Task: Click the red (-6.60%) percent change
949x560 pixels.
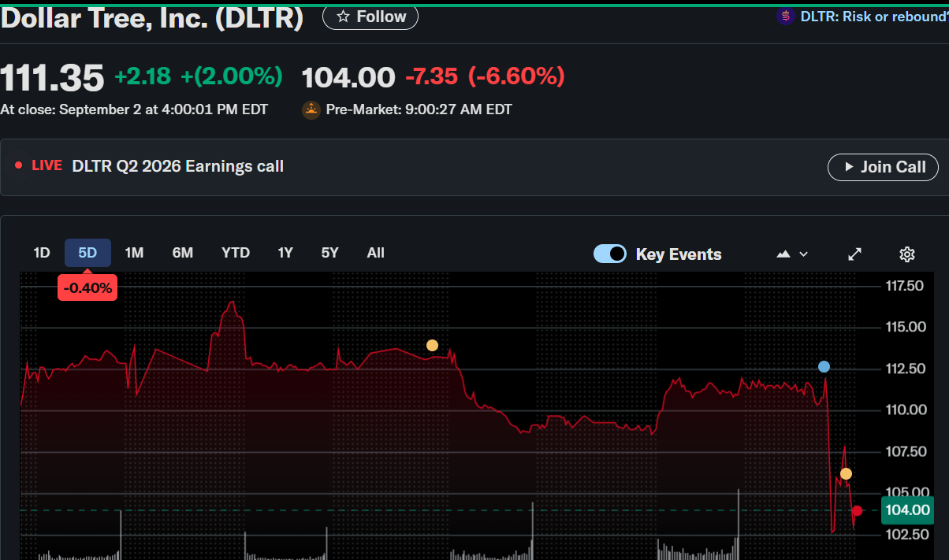Action: (516, 76)
